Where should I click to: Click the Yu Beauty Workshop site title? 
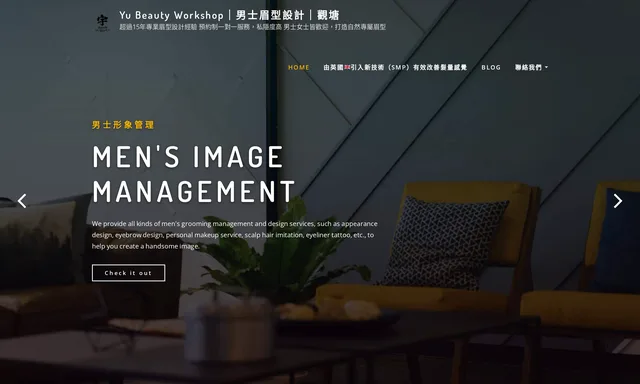pyautogui.click(x=229, y=16)
